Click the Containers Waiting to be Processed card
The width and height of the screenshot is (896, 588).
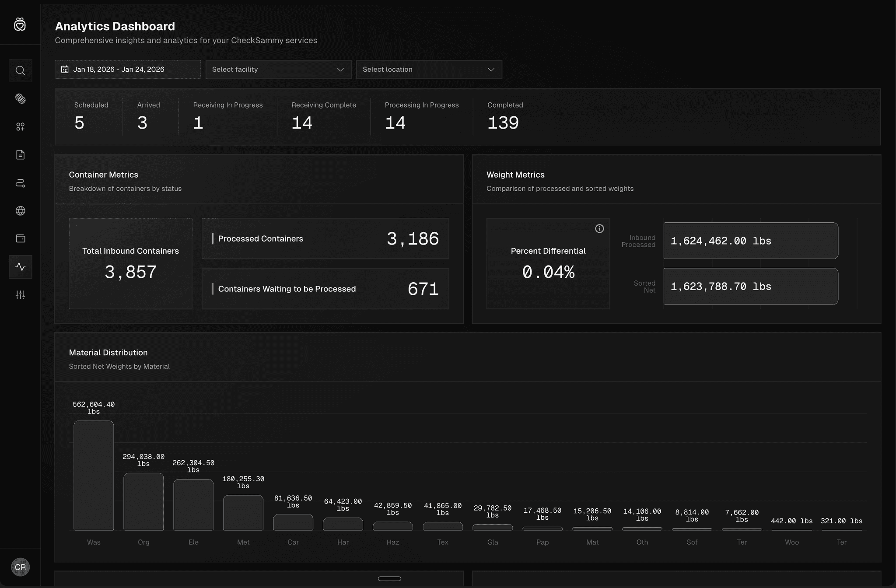[x=325, y=289]
